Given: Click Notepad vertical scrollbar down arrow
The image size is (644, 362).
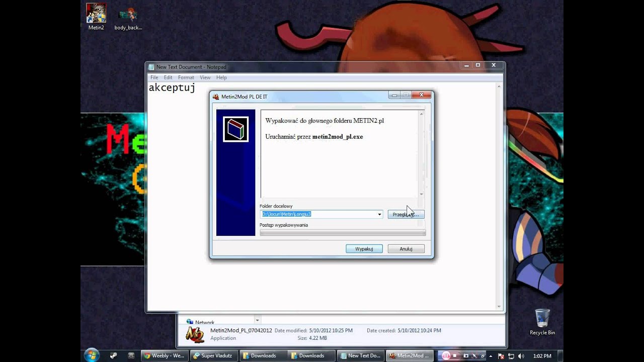Looking at the screenshot, I should click(x=499, y=306).
